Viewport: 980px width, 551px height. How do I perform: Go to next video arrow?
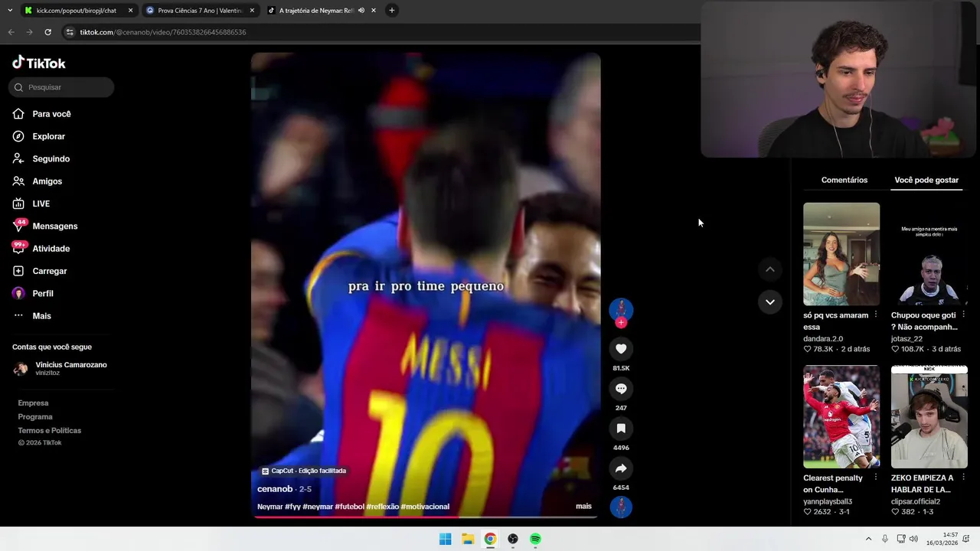point(769,302)
